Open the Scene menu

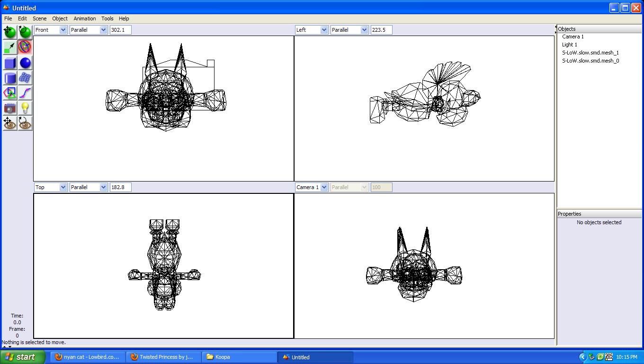click(39, 18)
